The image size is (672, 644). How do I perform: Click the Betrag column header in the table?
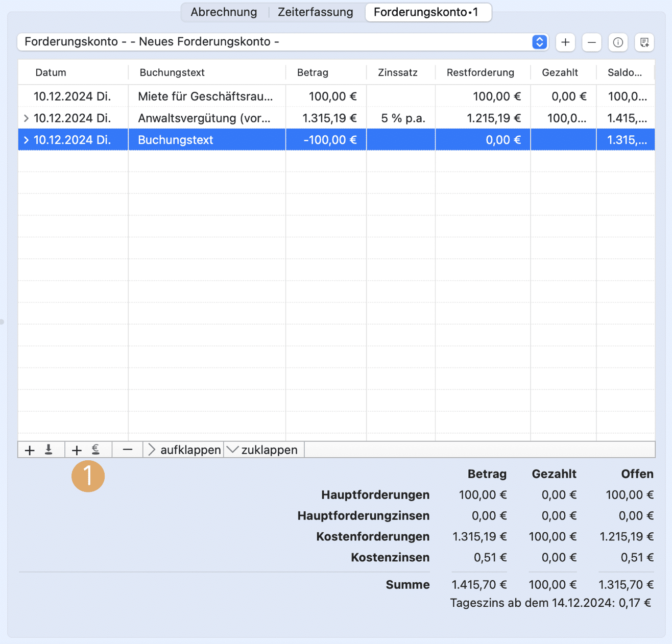point(326,72)
